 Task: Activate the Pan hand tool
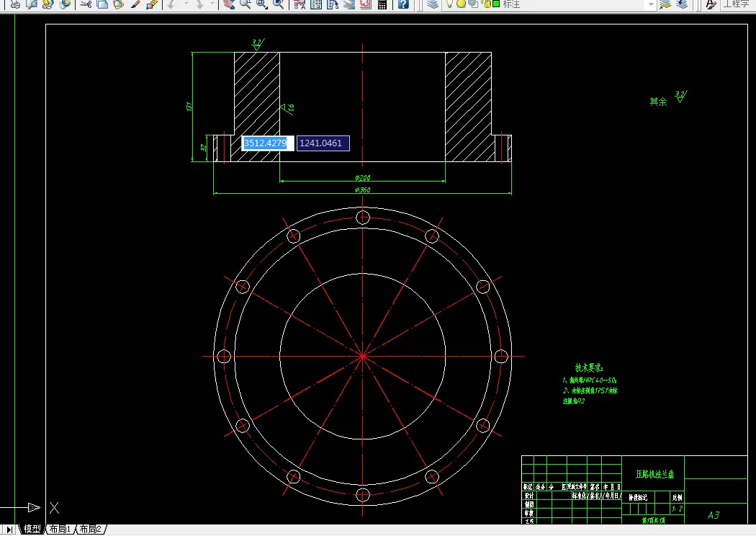point(229,4)
